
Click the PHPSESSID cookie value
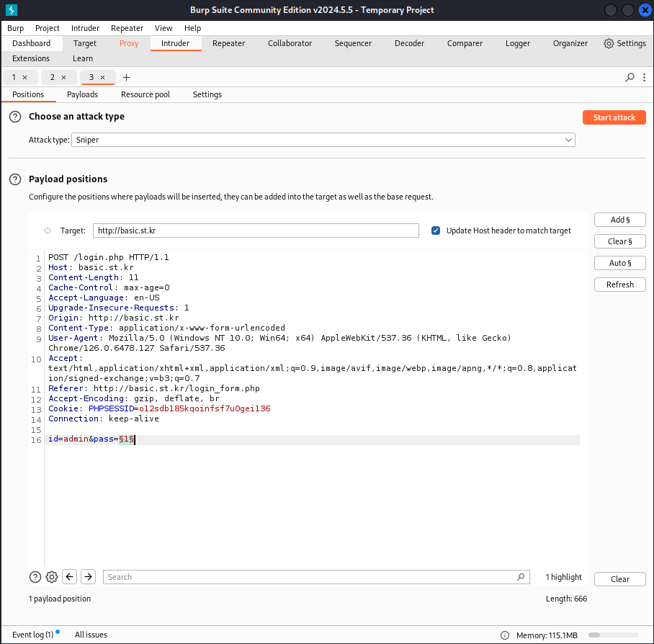click(205, 408)
